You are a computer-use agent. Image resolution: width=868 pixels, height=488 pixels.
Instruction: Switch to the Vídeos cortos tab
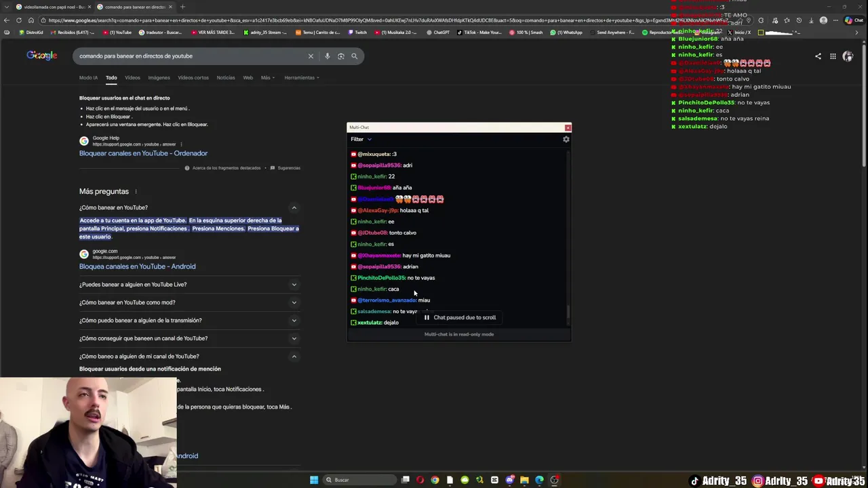193,77
